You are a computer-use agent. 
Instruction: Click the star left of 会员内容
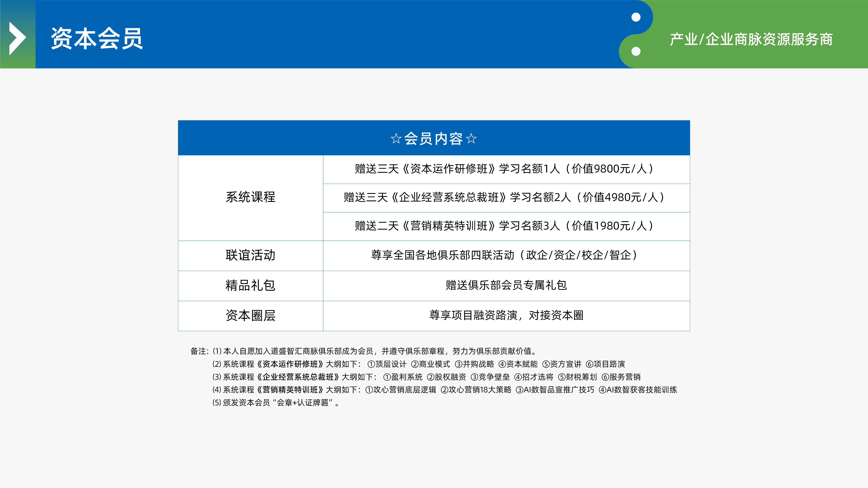tap(396, 138)
